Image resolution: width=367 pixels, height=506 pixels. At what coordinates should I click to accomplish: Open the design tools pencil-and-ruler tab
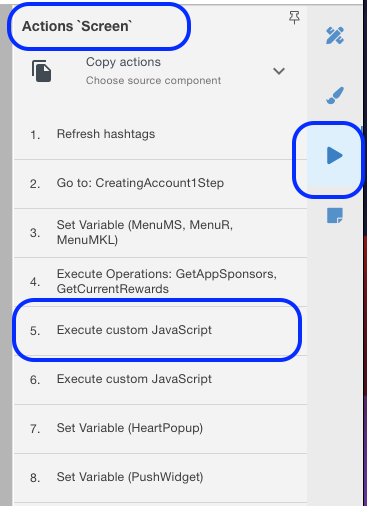coord(334,35)
